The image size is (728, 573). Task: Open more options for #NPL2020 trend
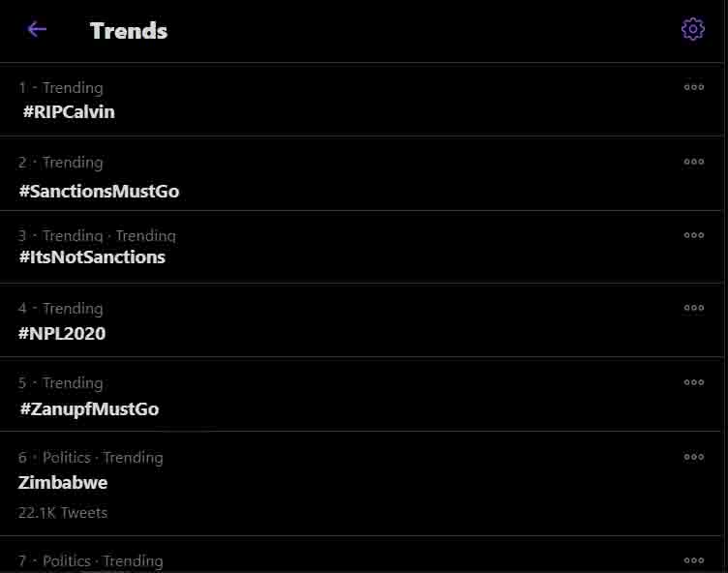coord(693,308)
